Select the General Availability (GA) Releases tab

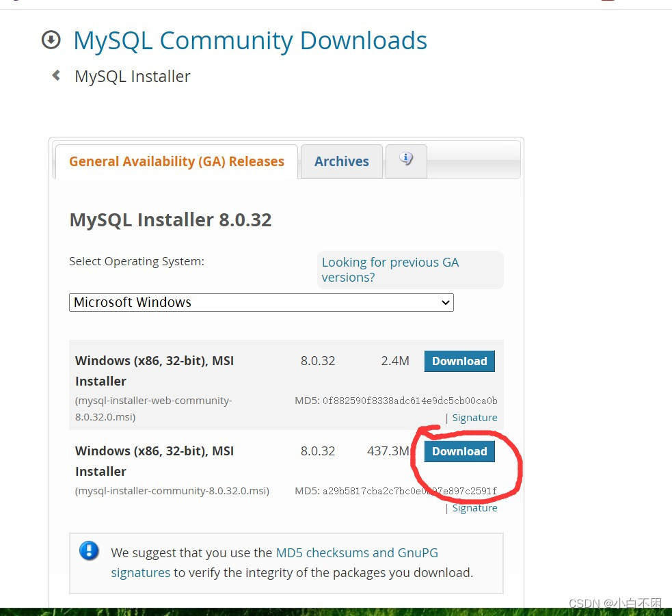pos(176,161)
